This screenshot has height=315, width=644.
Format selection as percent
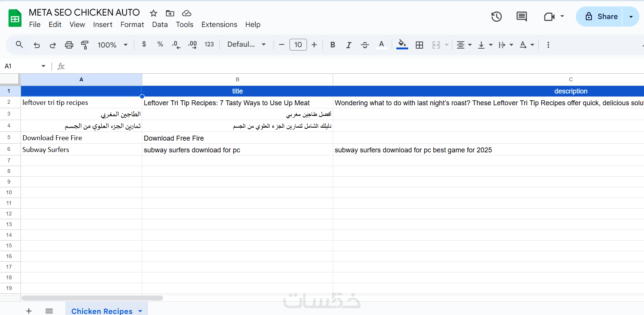coord(160,44)
